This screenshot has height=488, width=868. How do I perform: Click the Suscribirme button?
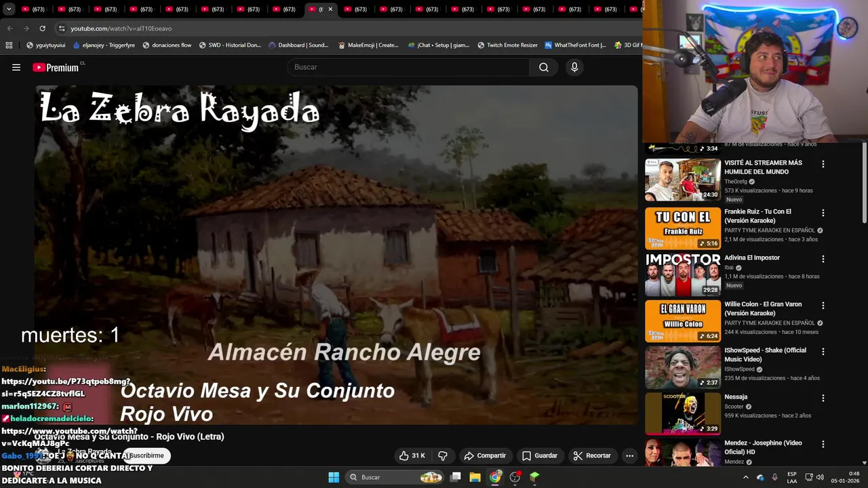146,455
